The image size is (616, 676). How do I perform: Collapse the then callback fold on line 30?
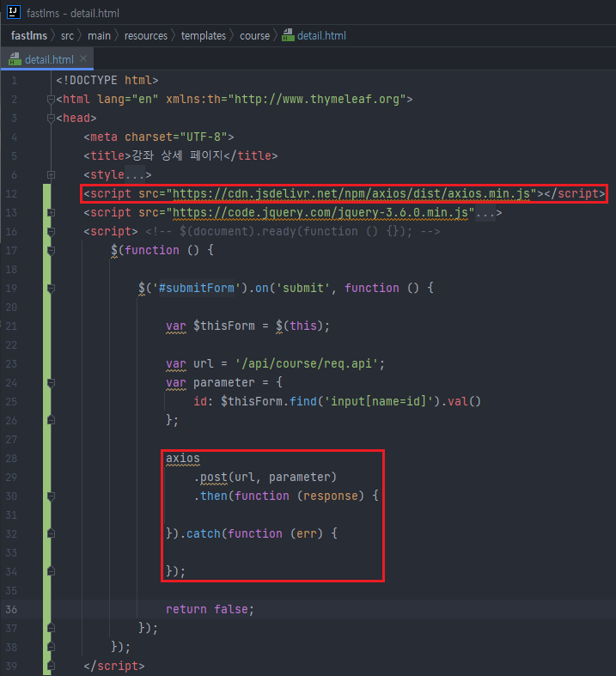pos(51,496)
